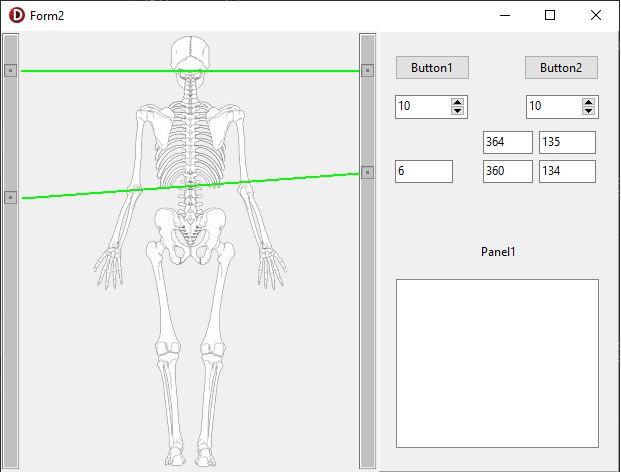Minimize the Form2 window
621x472 pixels.
point(505,15)
